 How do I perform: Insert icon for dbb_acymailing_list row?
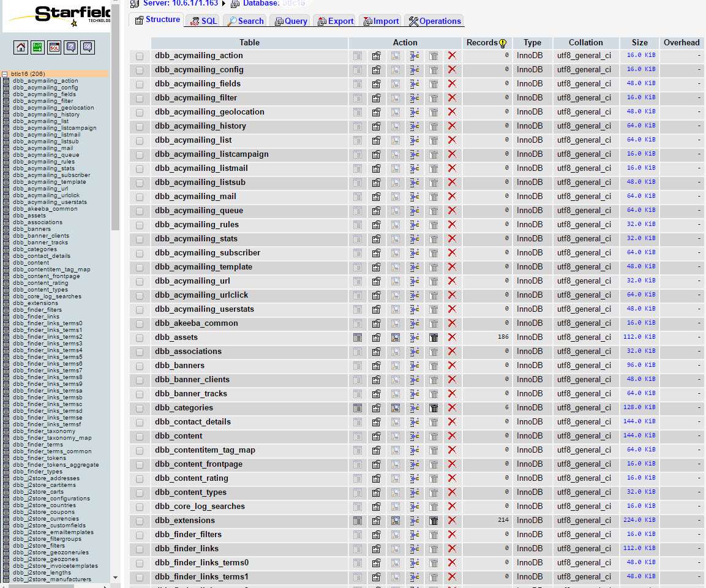[415, 140]
